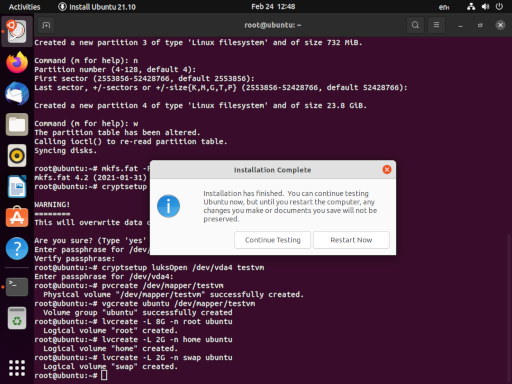Click the terminal search button
The image size is (512, 384).
click(415, 25)
